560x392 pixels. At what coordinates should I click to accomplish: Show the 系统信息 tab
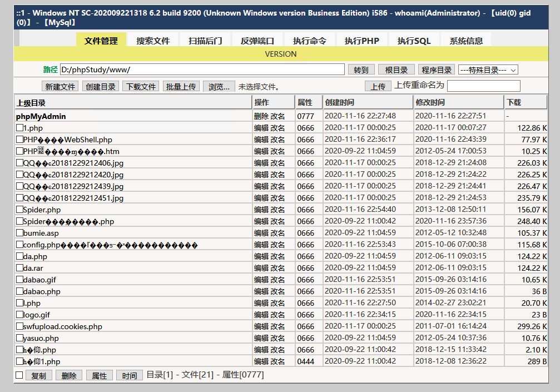point(466,41)
